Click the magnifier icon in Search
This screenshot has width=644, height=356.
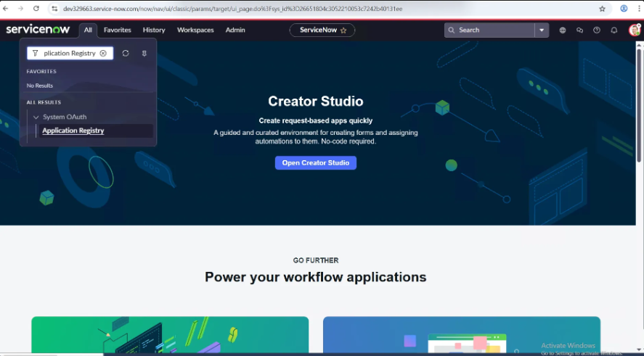(x=452, y=30)
